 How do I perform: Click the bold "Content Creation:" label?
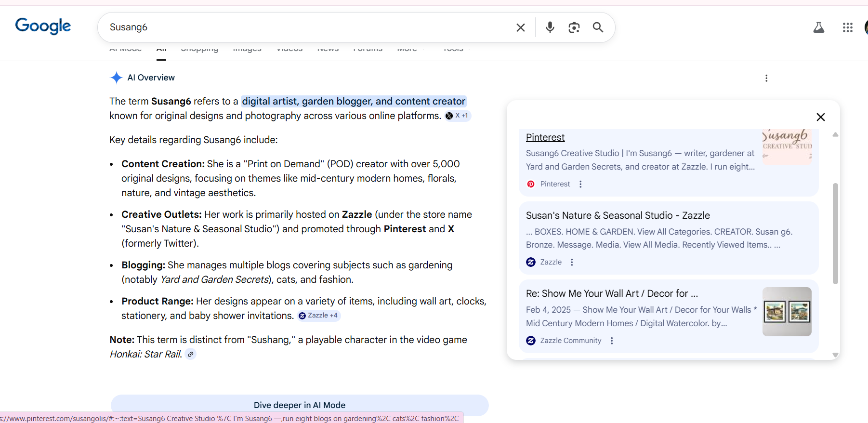[163, 164]
